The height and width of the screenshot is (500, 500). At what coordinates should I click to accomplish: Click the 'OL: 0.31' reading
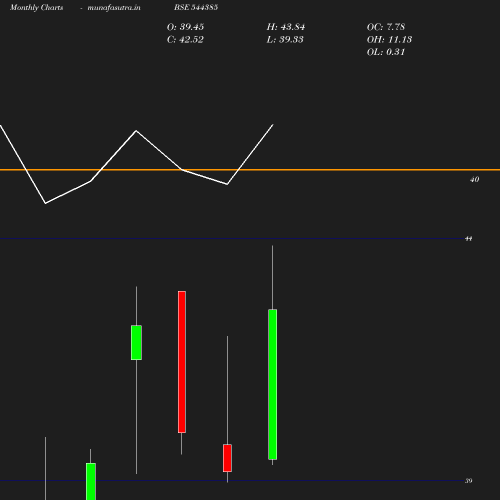pos(386,52)
